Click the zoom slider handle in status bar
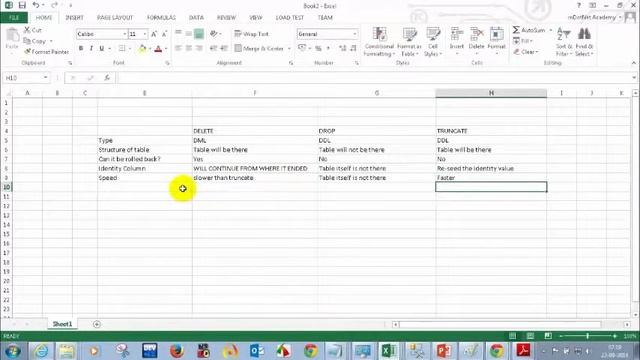This screenshot has width=640, height=360. (x=587, y=336)
